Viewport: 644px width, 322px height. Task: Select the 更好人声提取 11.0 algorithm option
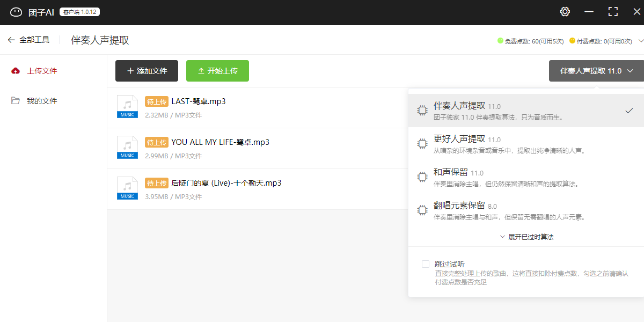[x=526, y=144]
